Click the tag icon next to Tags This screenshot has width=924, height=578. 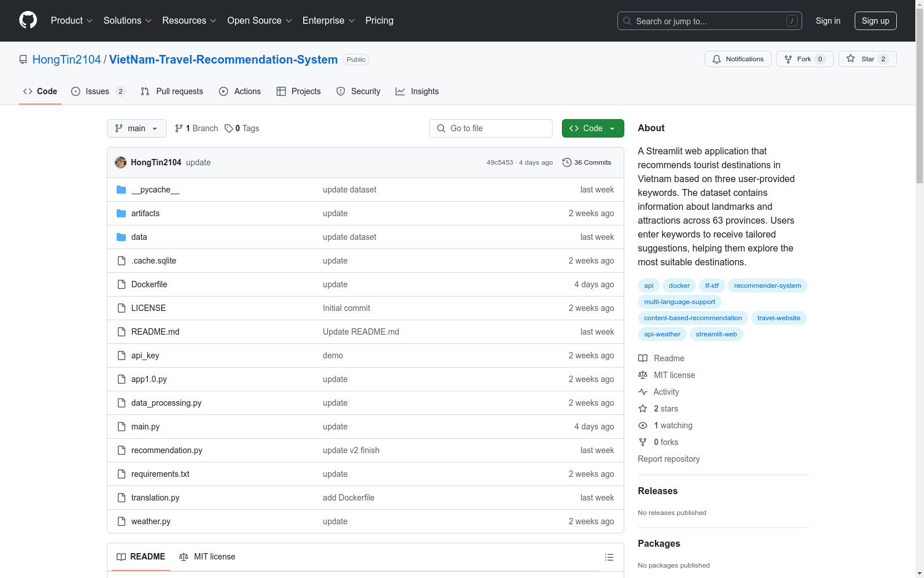[x=229, y=128]
